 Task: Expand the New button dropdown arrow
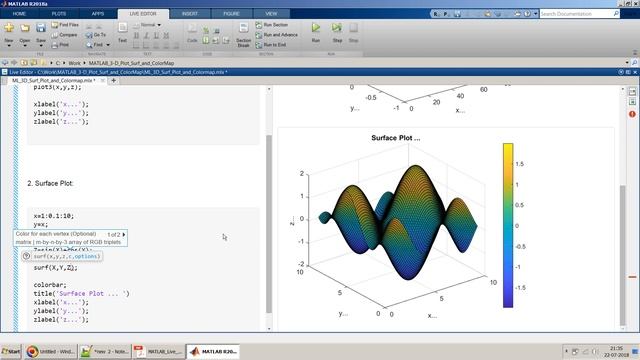tap(9, 46)
